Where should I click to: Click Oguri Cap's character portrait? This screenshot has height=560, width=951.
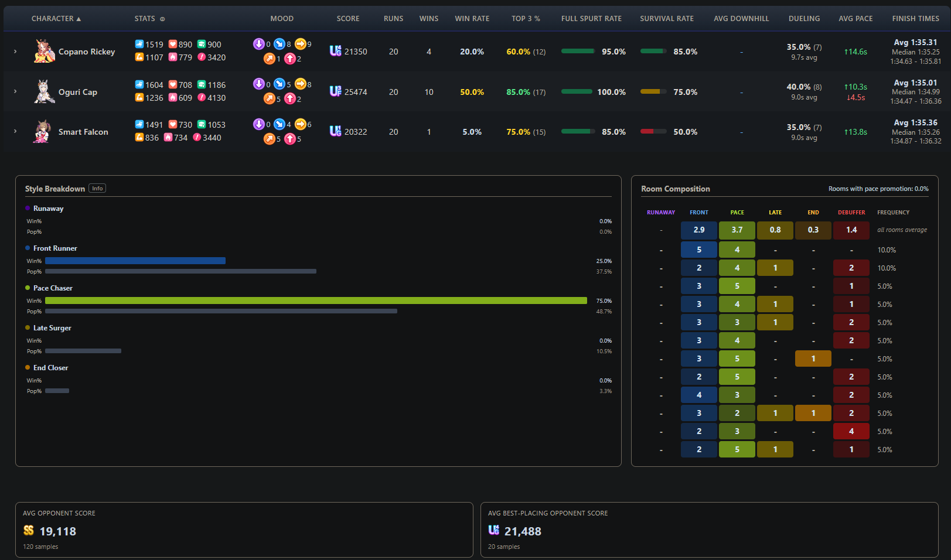pos(45,91)
